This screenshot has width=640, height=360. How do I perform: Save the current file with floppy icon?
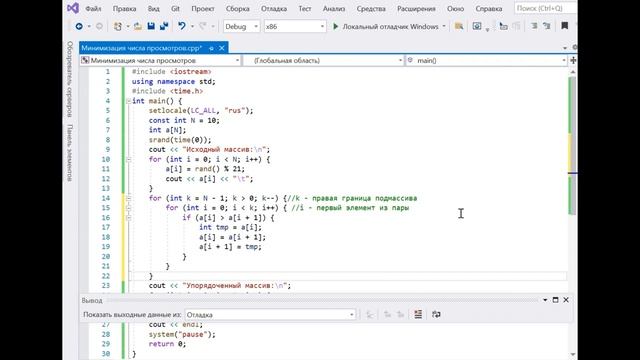coord(151,26)
